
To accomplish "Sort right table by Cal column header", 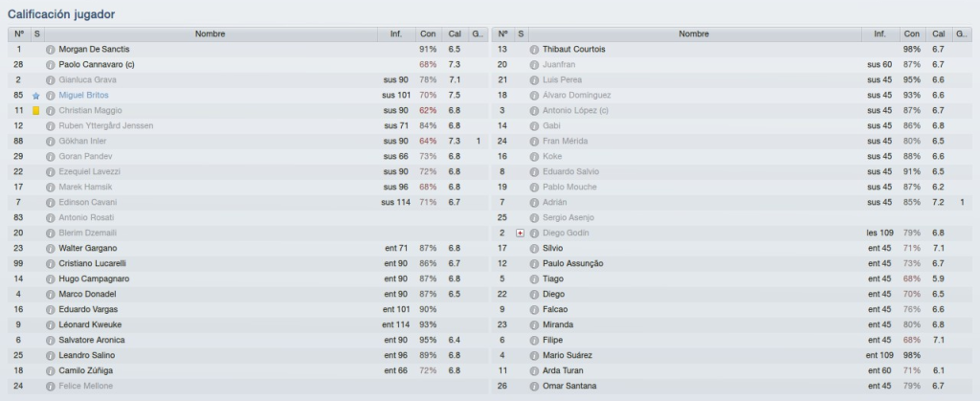I will pos(939,34).
